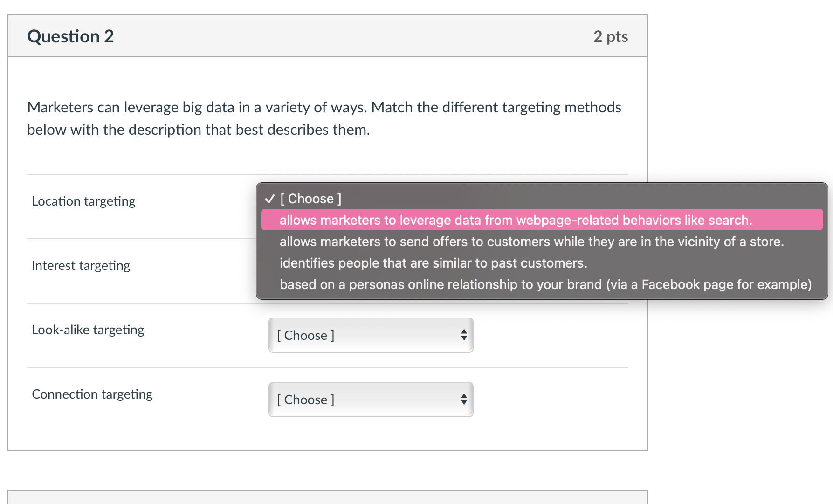Screen dimensions: 833x504
Task: Select the people similar to past customers option
Action: coord(433,263)
